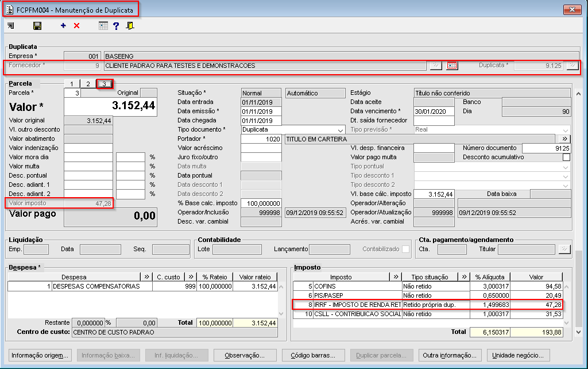
Task: Switch to parcela tab 2
Action: [x=88, y=84]
